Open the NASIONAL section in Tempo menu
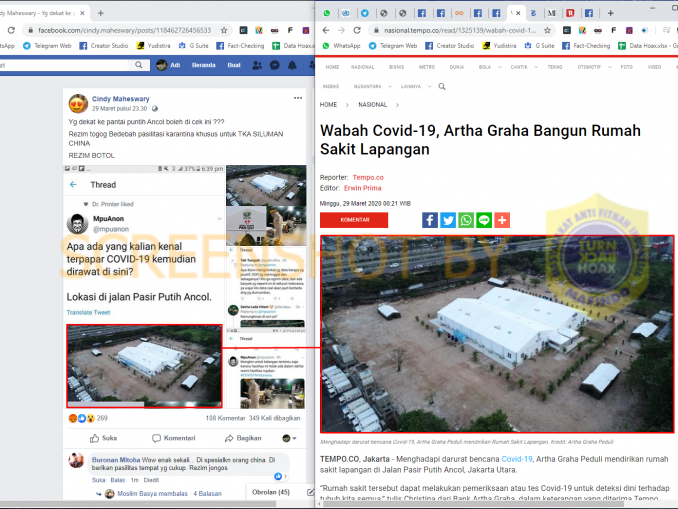The width and height of the screenshot is (678, 509). click(x=362, y=67)
